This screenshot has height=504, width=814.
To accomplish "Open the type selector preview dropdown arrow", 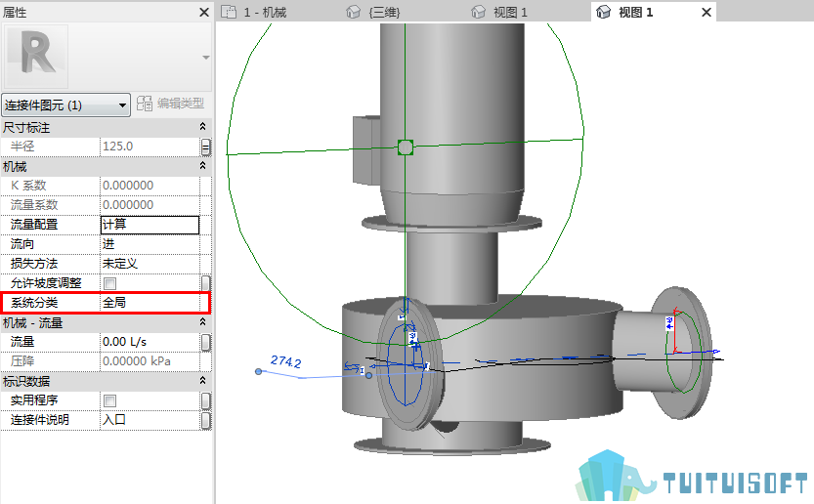I will tap(206, 57).
